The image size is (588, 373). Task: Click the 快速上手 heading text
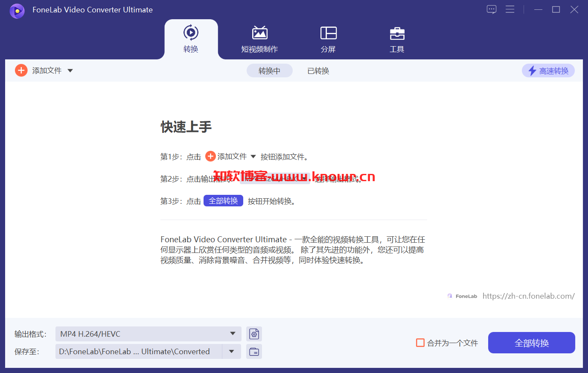[186, 127]
